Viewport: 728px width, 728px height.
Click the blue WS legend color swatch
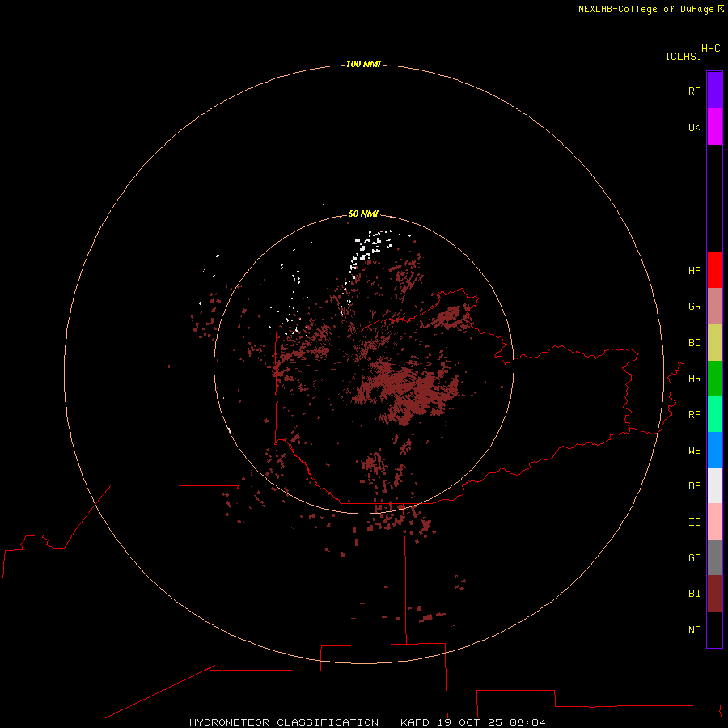tap(714, 450)
